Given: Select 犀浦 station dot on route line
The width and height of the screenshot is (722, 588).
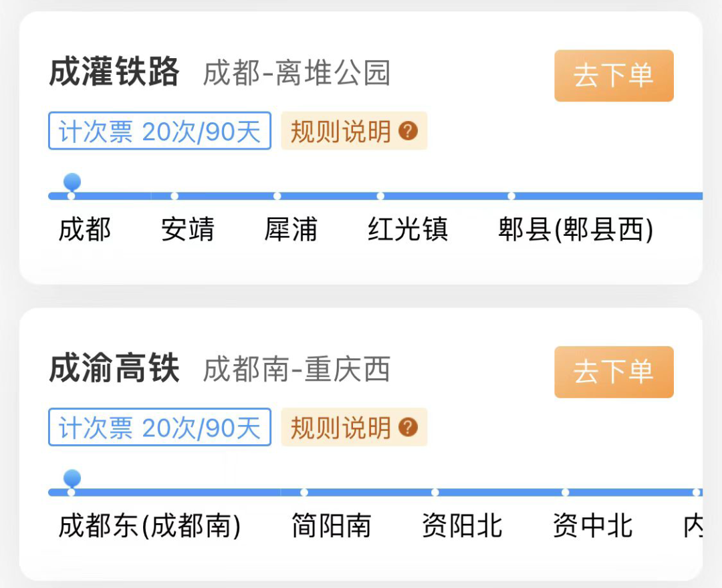Looking at the screenshot, I should coord(277,196).
